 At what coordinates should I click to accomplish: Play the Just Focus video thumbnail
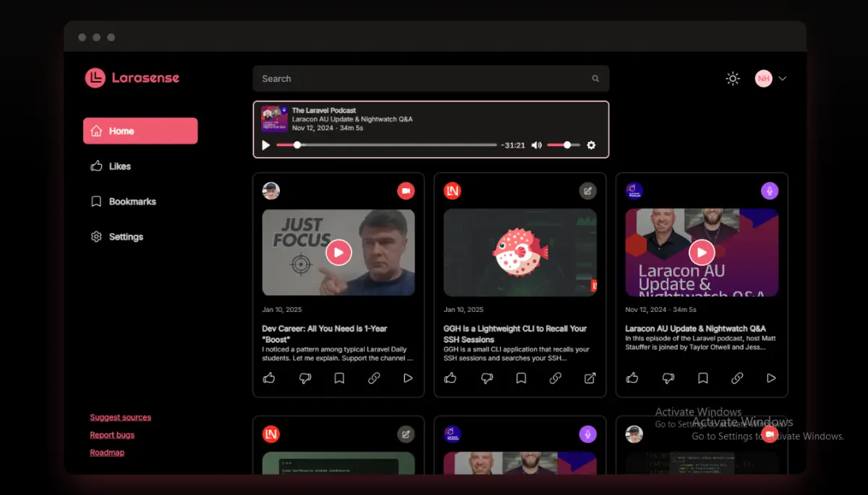[338, 253]
